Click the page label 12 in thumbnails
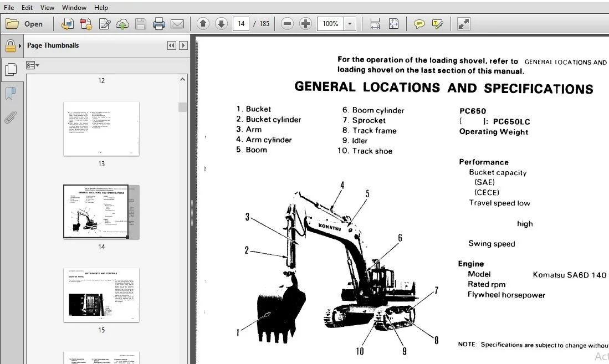The height and width of the screenshot is (364, 609). [101, 81]
